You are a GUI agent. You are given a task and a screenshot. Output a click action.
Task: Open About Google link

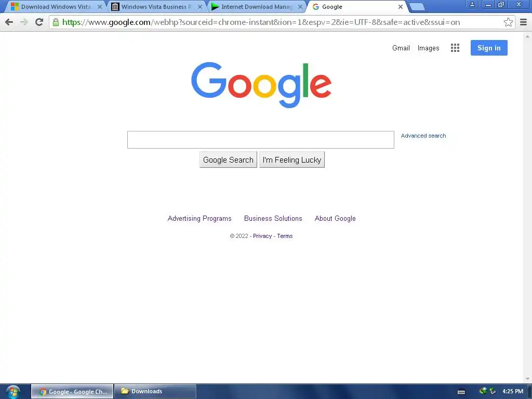click(x=335, y=219)
